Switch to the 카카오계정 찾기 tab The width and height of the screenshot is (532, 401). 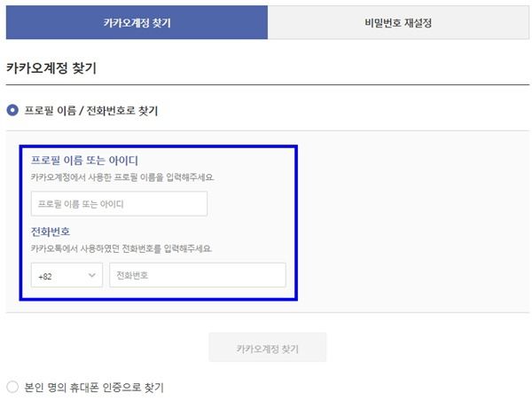pos(137,22)
